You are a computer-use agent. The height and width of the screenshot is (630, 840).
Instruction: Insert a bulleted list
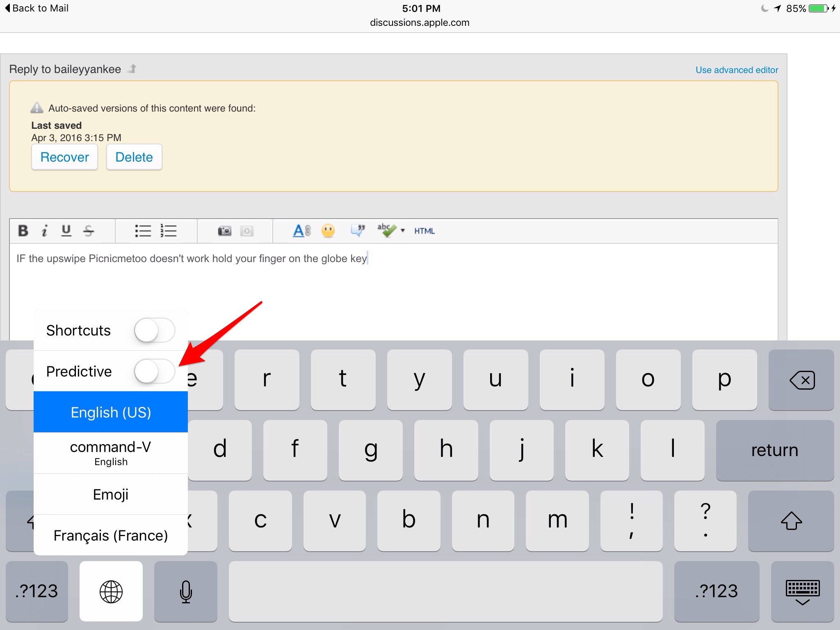coord(143,231)
